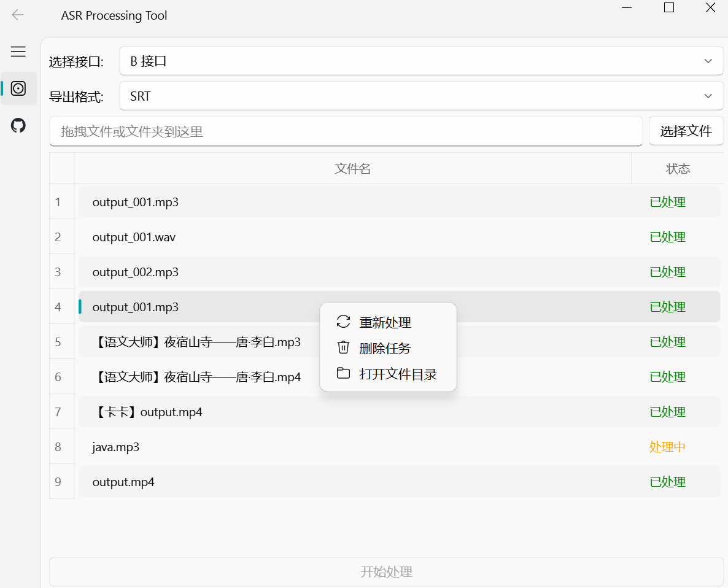728x588 pixels.
Task: Click 处理中 status of java.mp3
Action: [667, 447]
